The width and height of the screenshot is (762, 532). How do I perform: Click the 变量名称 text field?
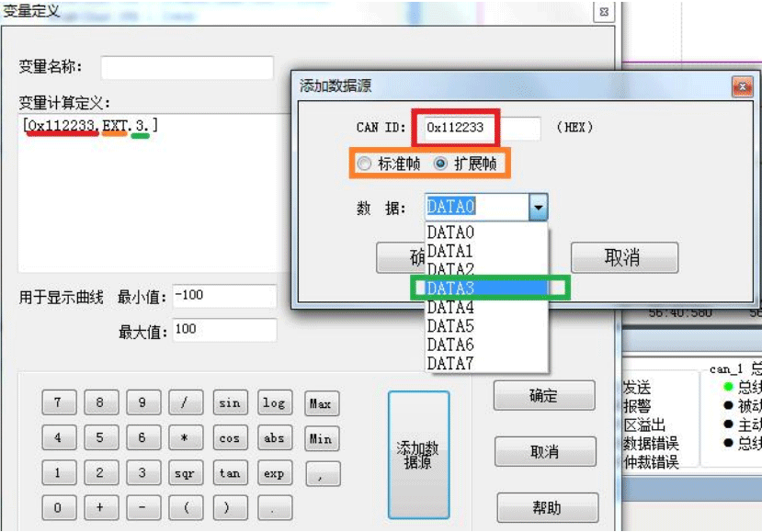(187, 68)
